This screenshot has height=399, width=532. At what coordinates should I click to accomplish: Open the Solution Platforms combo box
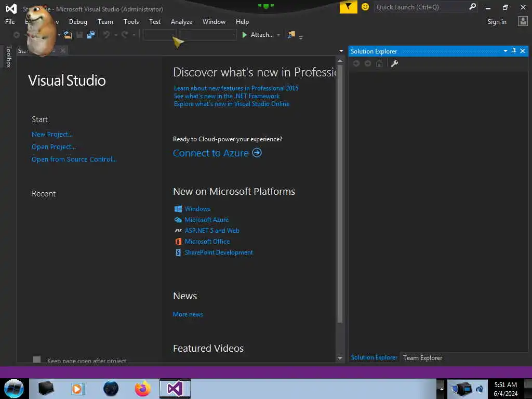click(x=208, y=35)
